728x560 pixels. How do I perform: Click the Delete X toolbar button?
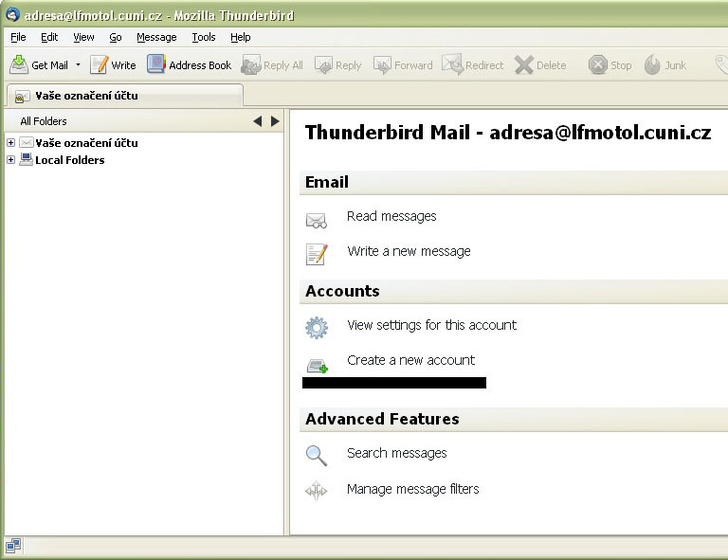point(540,65)
